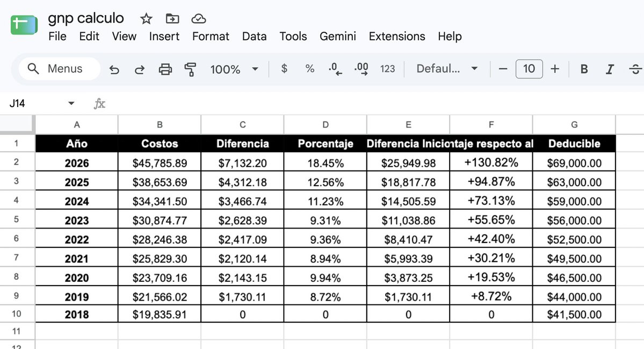Viewport: 644px width, 349px height.
Task: Select the Año header cell
Action: (x=77, y=144)
